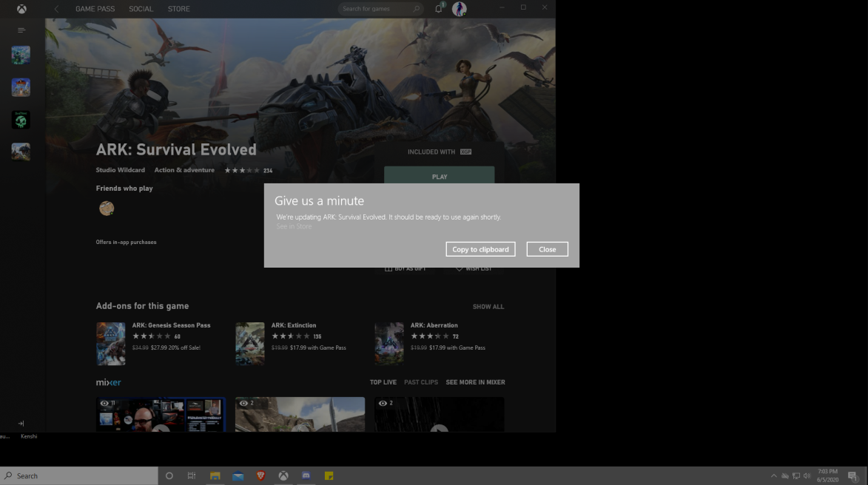Click the game star rating

point(242,170)
